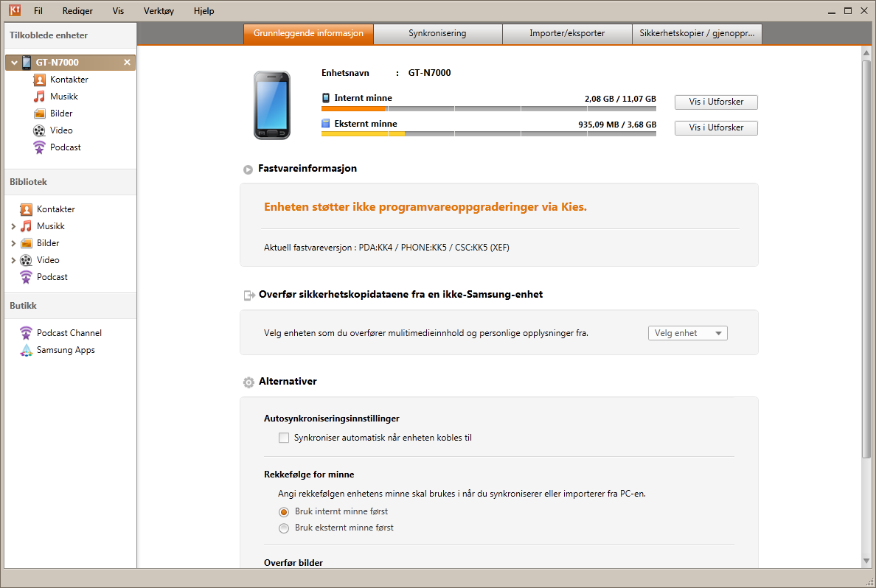Viewport: 876px width, 588px height.
Task: Open Podcast Channel store icon
Action: tap(27, 333)
